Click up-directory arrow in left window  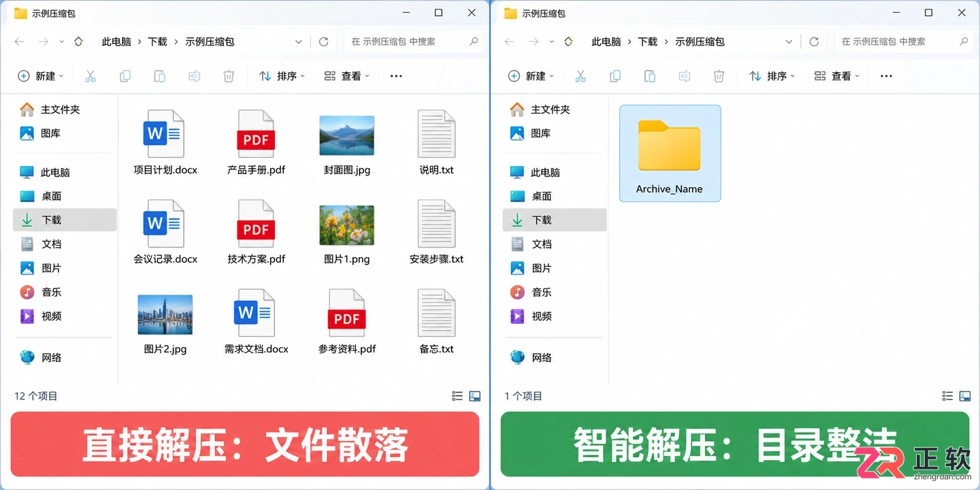(x=78, y=42)
